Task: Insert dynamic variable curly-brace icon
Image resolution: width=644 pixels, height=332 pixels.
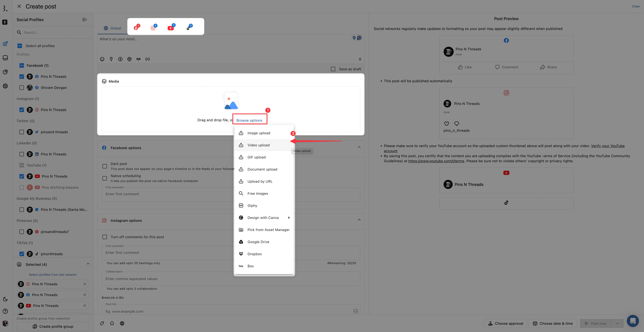Action: point(148,59)
